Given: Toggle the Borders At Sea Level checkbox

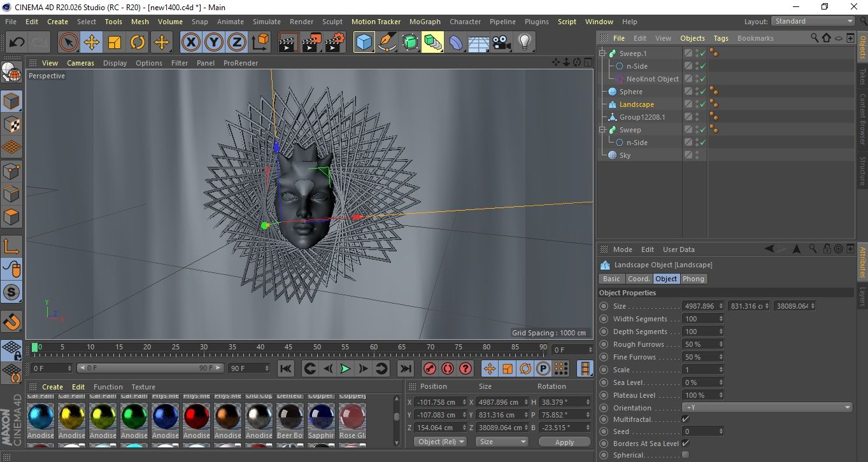Looking at the screenshot, I should click(685, 444).
